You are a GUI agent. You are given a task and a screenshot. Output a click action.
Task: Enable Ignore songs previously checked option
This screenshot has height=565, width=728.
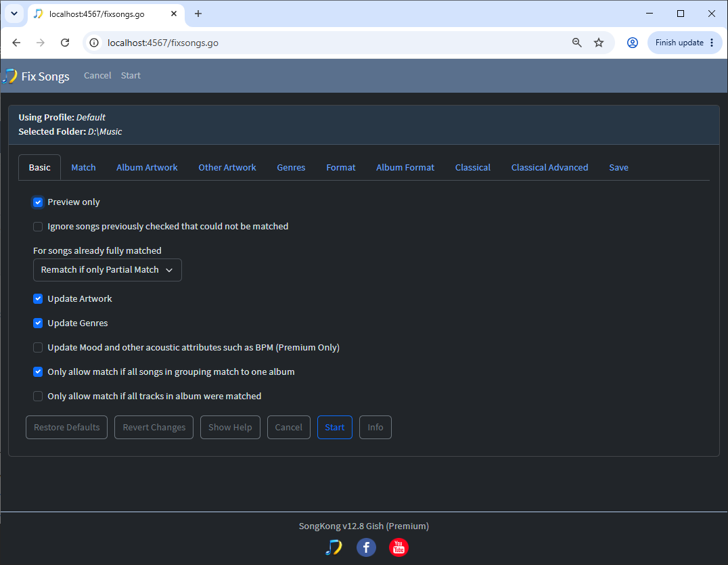38,227
